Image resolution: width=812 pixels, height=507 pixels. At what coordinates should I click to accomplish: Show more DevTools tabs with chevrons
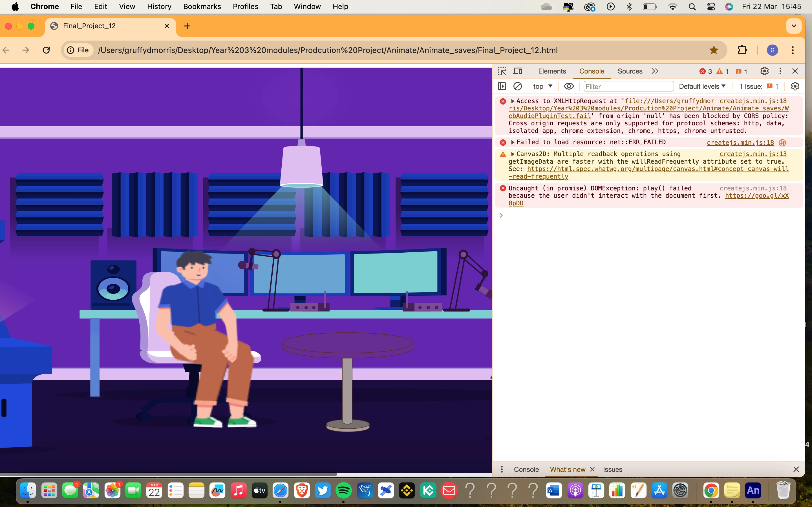tap(655, 71)
